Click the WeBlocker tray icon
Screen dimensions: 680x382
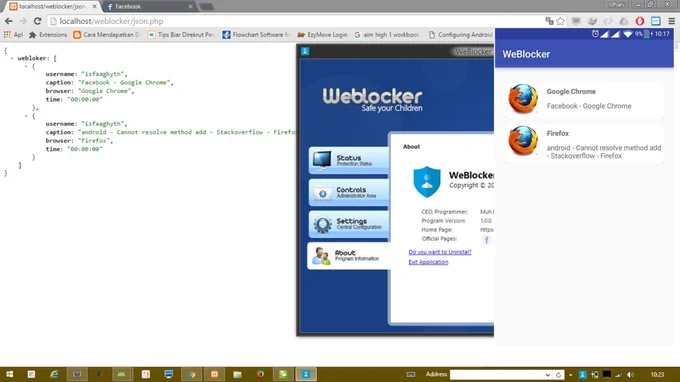pos(583,375)
